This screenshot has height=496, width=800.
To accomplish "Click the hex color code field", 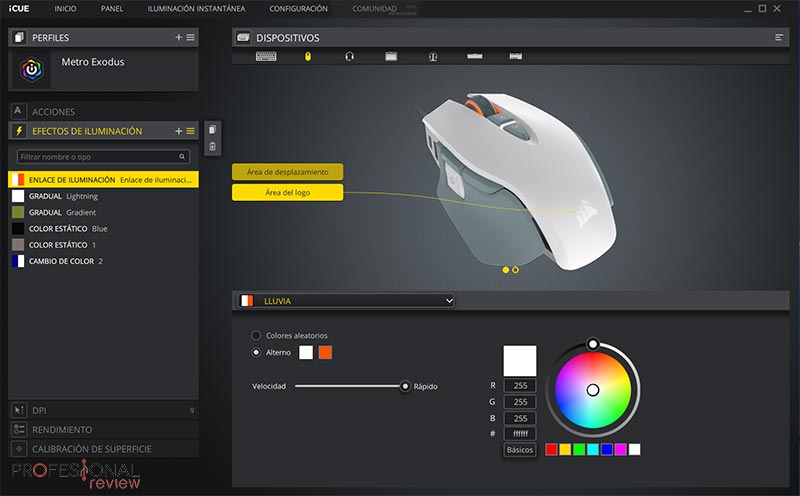I will 520,434.
